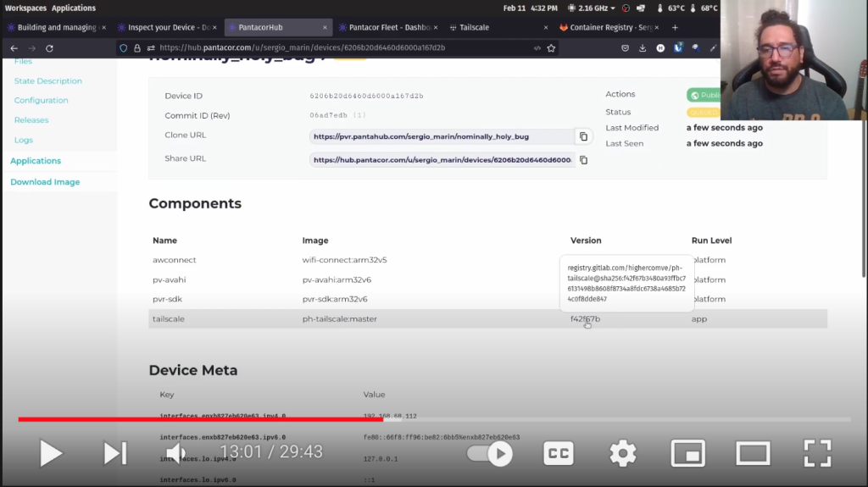
Task: Click the QUEUED status badge
Action: (x=703, y=113)
